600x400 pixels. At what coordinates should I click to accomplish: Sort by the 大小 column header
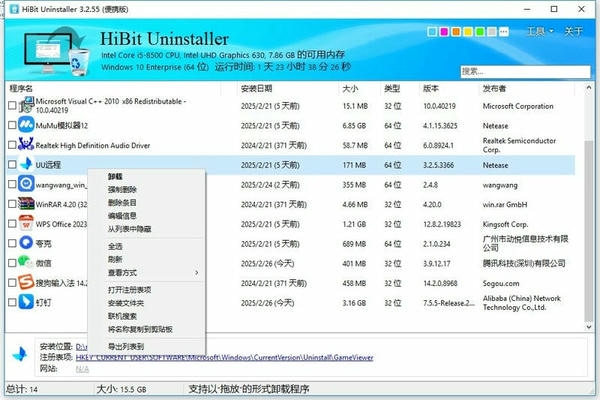[x=350, y=88]
